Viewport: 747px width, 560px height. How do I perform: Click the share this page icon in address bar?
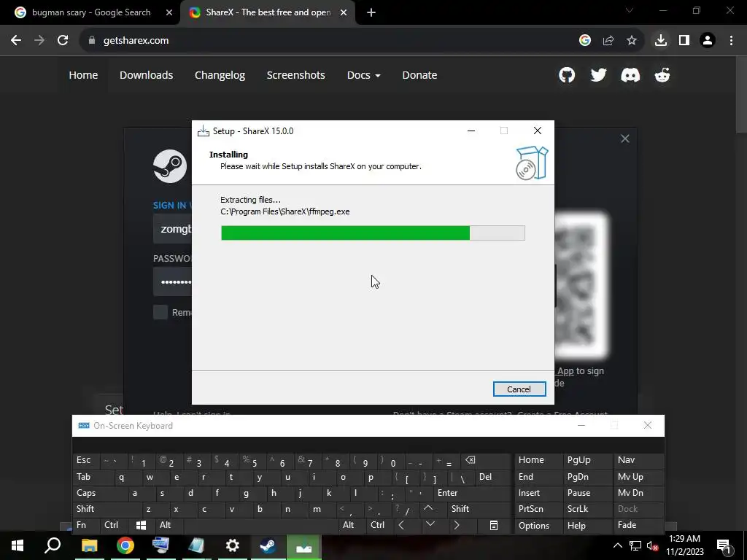(x=608, y=41)
